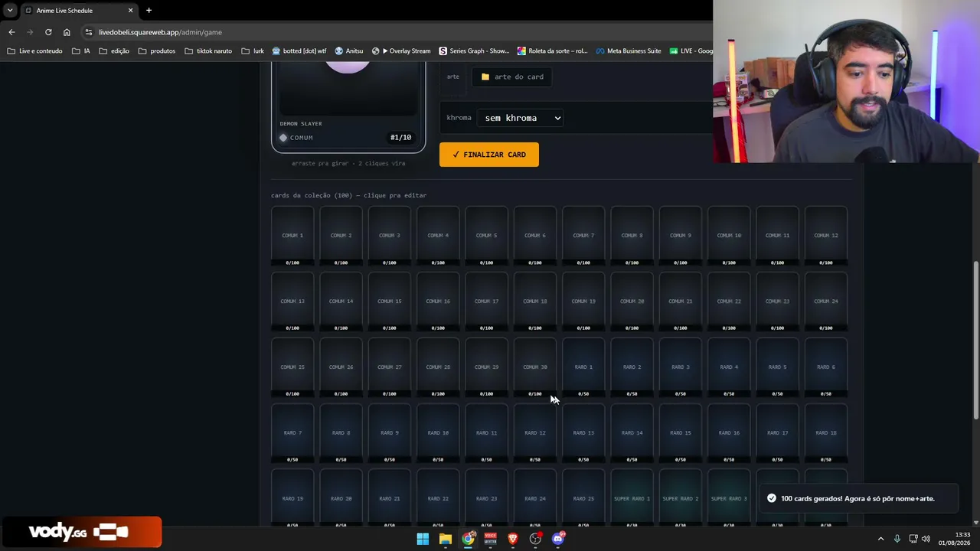
Task: Open Chrome from the taskbar
Action: 468,539
